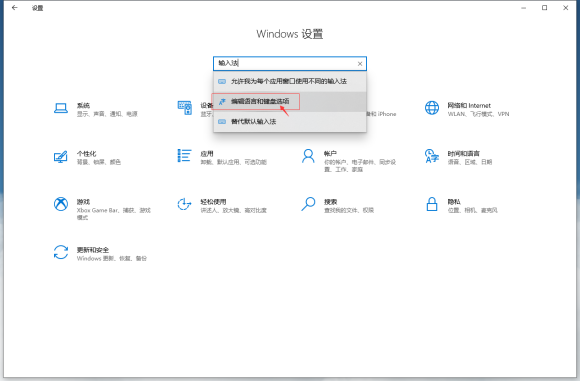Open 网络和 Internet globe icon

432,108
